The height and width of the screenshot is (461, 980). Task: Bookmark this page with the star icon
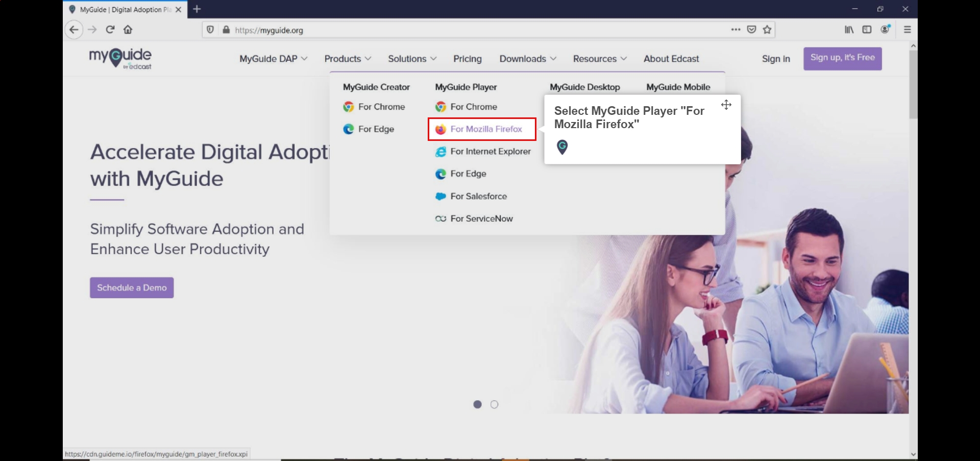pos(767,30)
